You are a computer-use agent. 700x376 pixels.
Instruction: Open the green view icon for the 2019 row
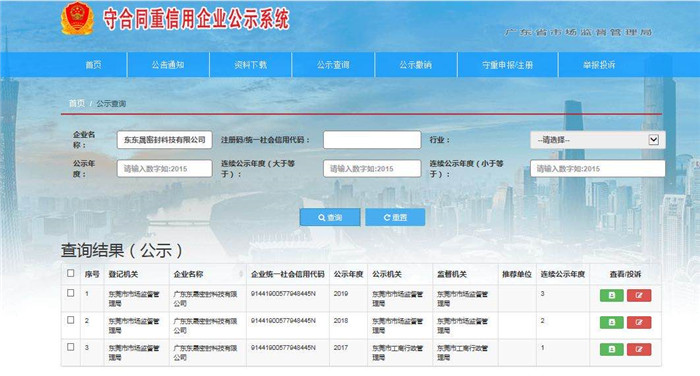point(612,295)
